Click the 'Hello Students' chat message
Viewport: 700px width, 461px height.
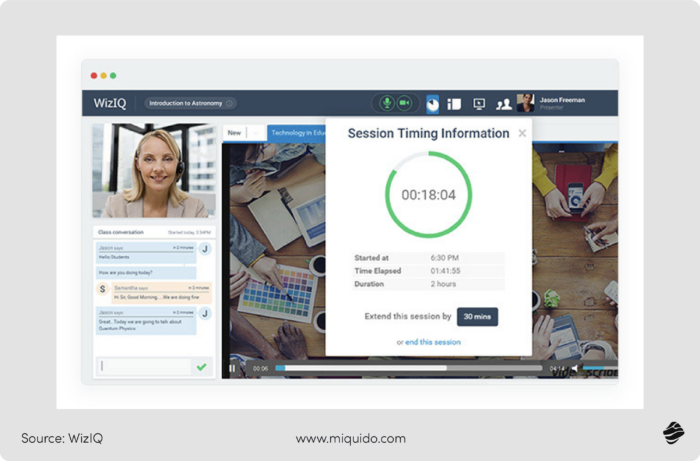coord(146,253)
